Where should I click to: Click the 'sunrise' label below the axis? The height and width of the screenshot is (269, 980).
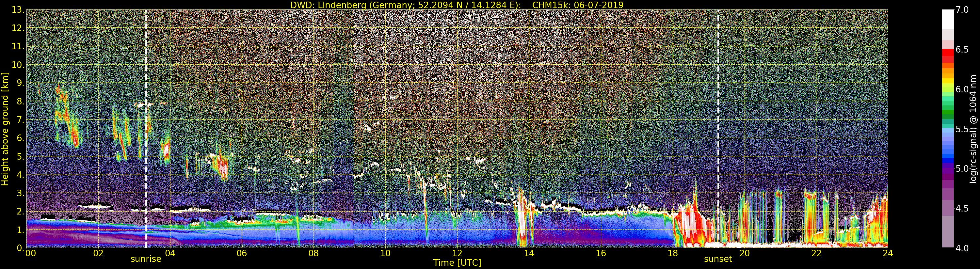[x=146, y=259]
